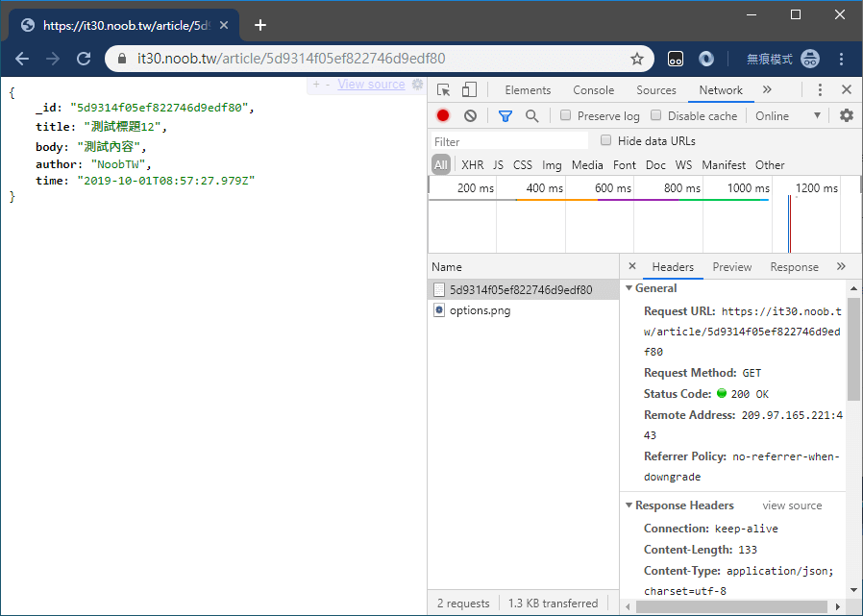Click the incognito mode avatar icon

pyautogui.click(x=810, y=59)
